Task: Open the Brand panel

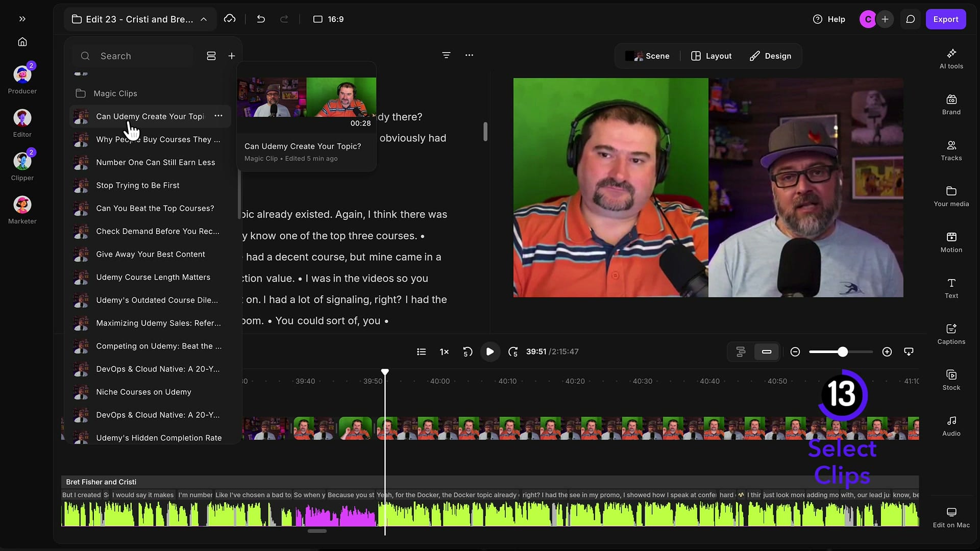Action: pyautogui.click(x=951, y=105)
